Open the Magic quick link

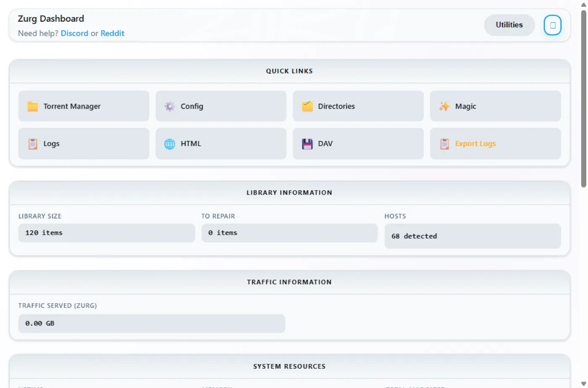pos(496,106)
